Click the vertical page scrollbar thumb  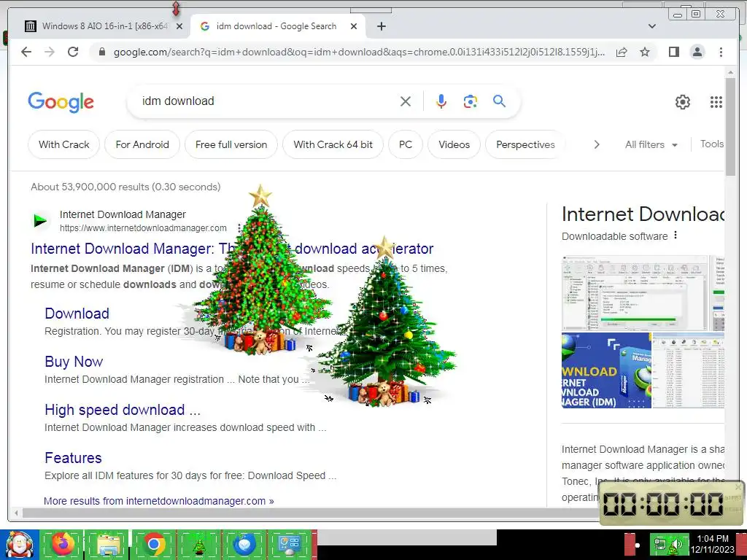730,126
